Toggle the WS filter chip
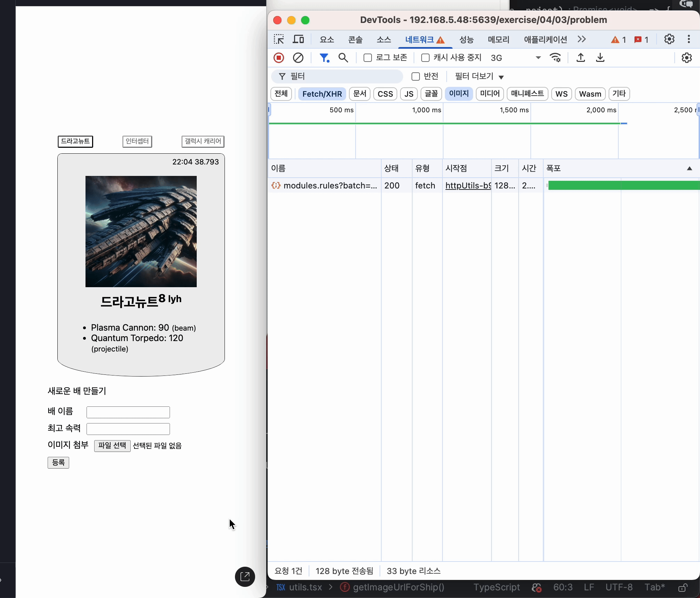Viewport: 700px width, 598px height. pyautogui.click(x=562, y=94)
